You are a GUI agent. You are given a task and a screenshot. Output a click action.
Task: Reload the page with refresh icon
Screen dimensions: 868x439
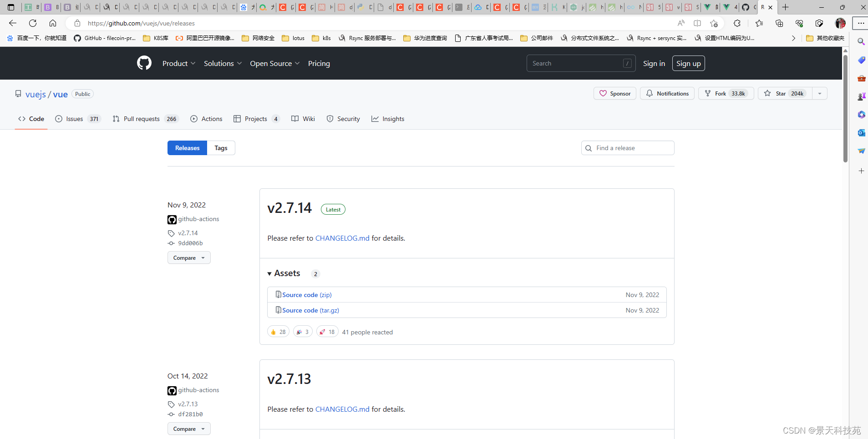[x=33, y=23]
